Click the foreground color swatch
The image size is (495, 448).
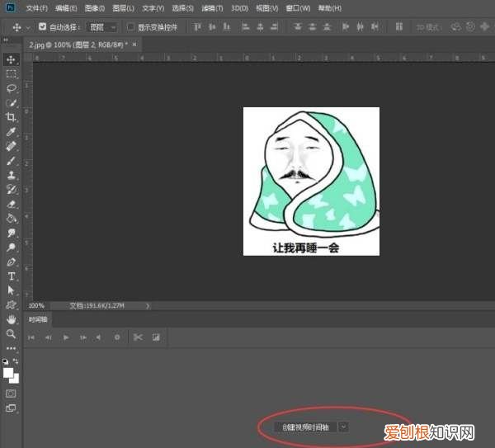coord(8,373)
